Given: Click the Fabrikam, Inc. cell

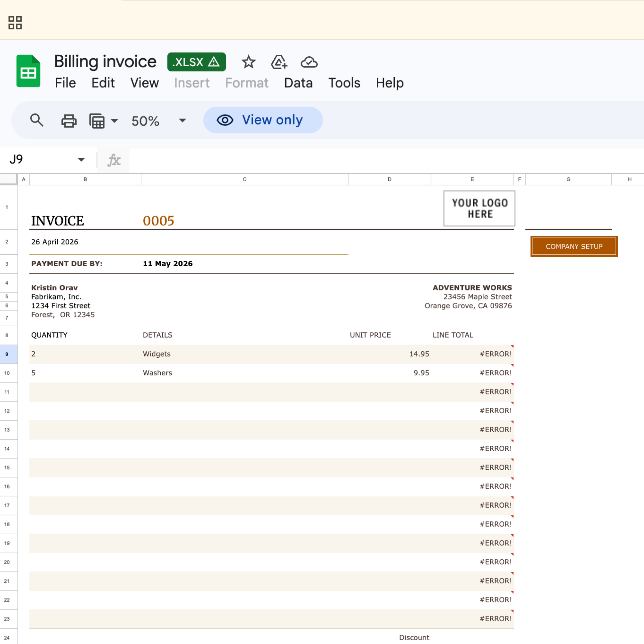Looking at the screenshot, I should point(56,297).
